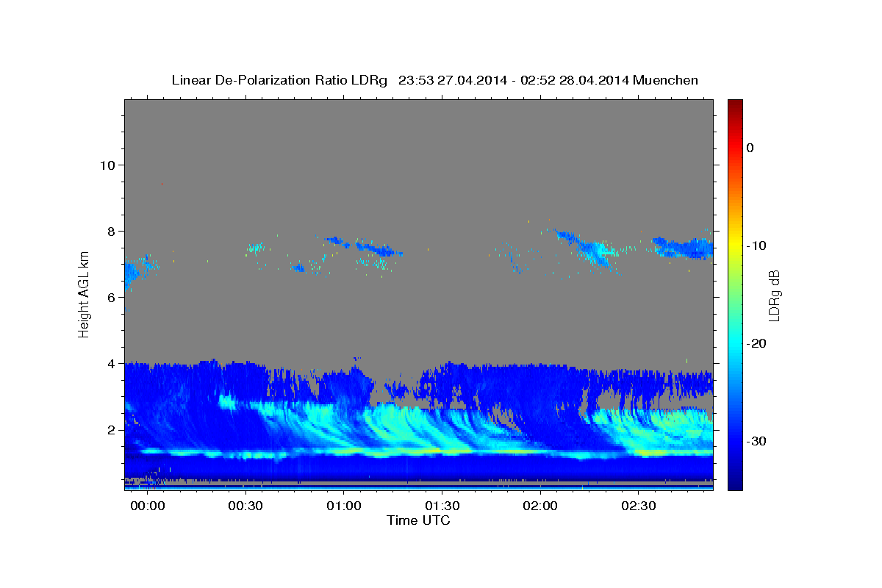Click the '00:30' time tick label

(245, 507)
